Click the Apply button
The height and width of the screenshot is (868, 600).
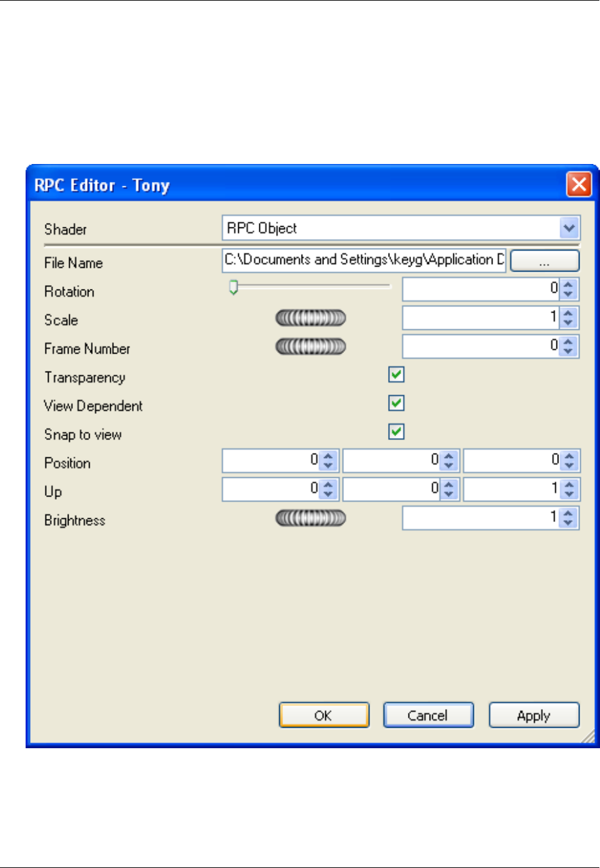(534, 715)
